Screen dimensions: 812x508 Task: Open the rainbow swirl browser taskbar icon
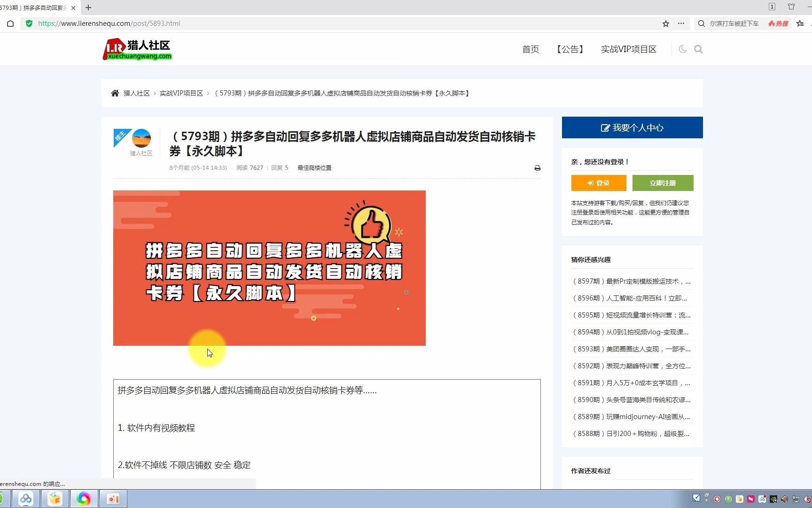[84, 499]
